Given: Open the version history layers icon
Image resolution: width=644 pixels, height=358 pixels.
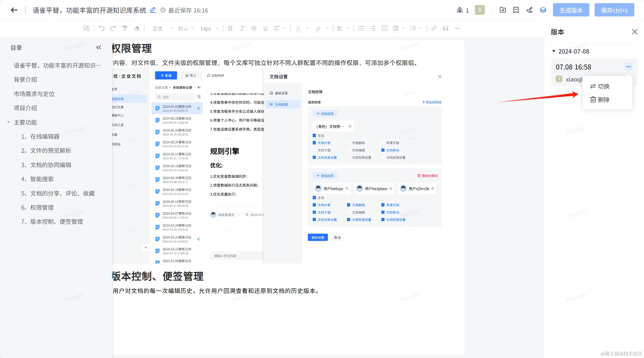Looking at the screenshot, I should click(543, 10).
